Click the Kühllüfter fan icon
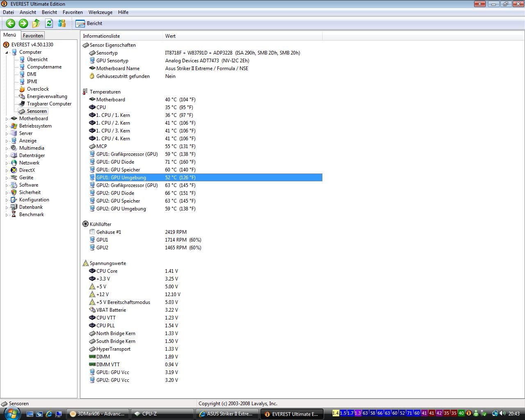This screenshot has width=525, height=420. (x=85, y=224)
